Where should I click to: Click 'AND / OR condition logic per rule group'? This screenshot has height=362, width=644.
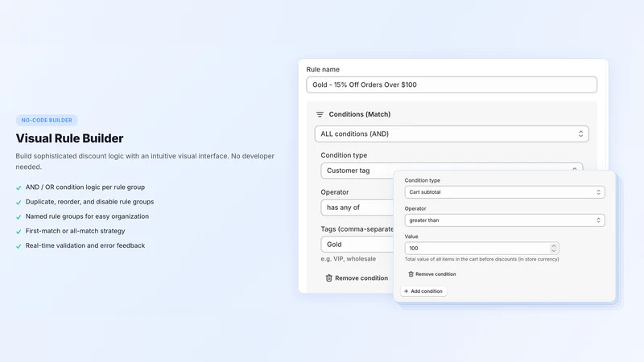(85, 187)
